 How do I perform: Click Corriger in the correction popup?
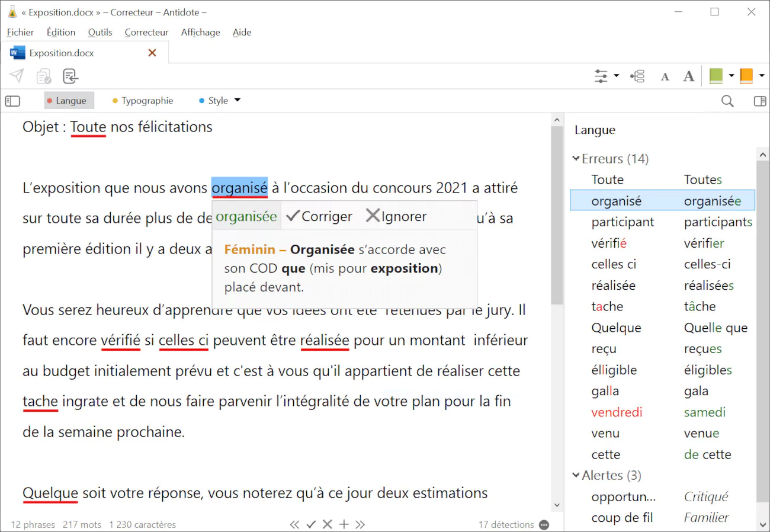[319, 216]
